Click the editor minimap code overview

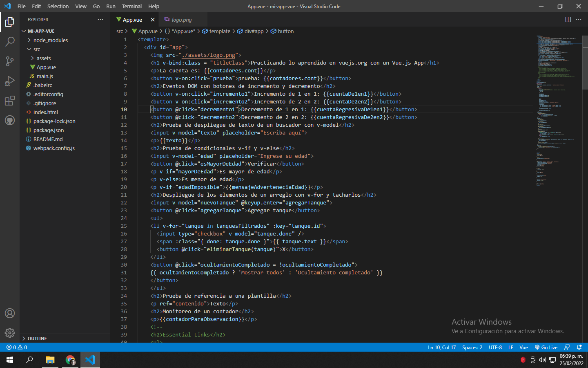[559, 110]
